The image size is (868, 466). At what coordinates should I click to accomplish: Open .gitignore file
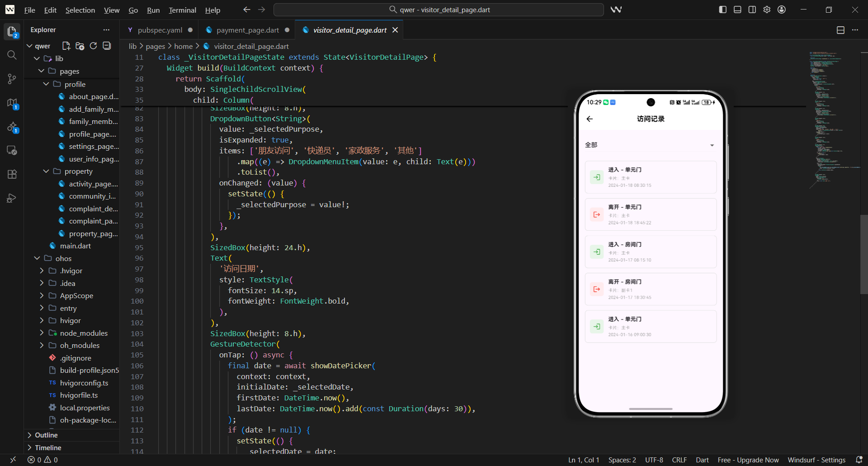point(75,358)
